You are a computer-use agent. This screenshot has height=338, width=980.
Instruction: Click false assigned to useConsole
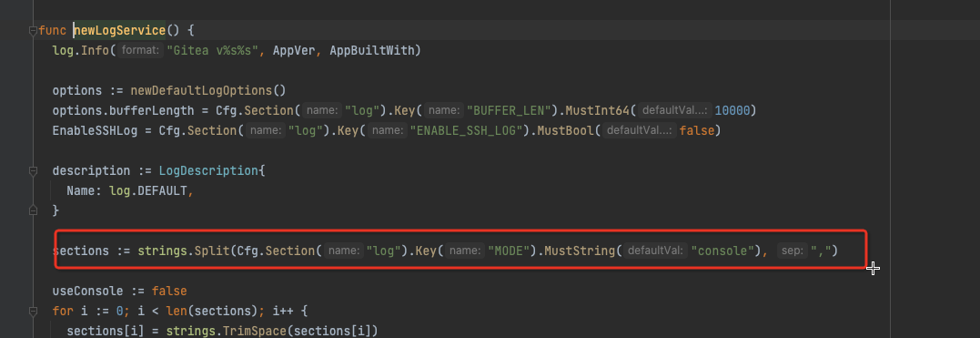click(169, 291)
